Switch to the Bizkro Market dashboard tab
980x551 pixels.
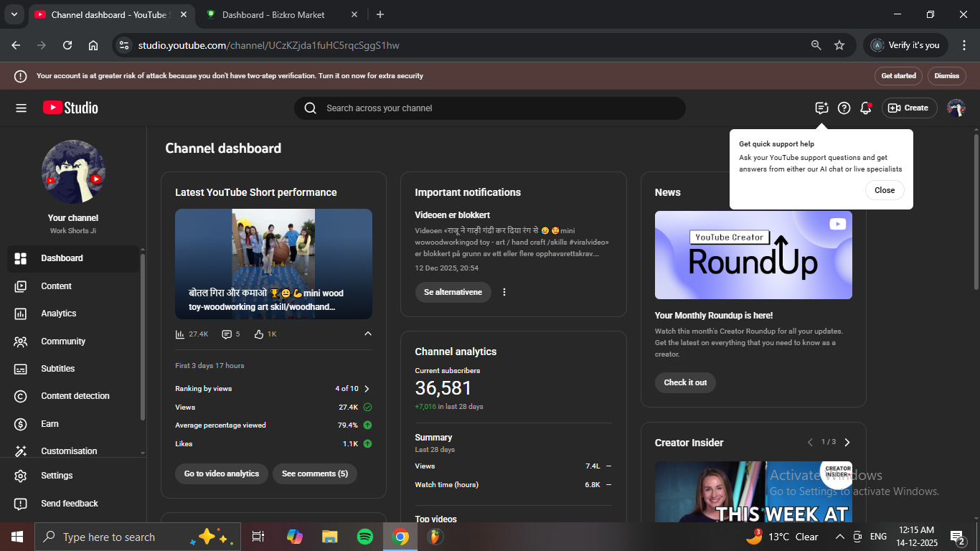coord(273,14)
